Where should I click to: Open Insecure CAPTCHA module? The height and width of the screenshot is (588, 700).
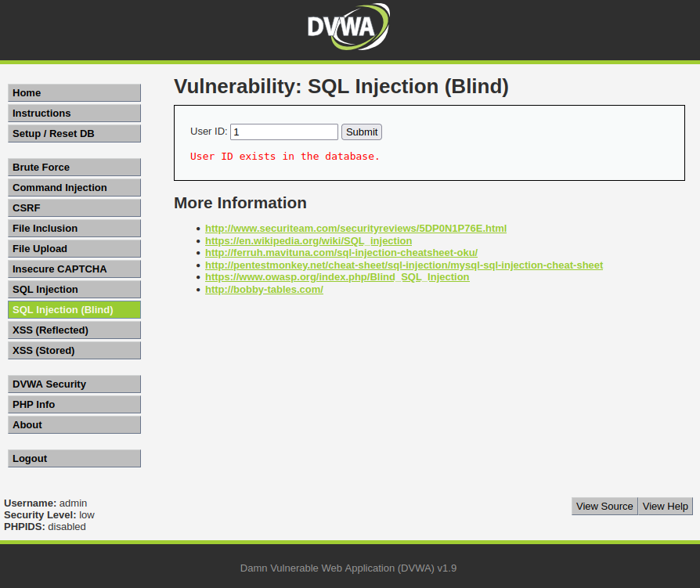point(74,269)
